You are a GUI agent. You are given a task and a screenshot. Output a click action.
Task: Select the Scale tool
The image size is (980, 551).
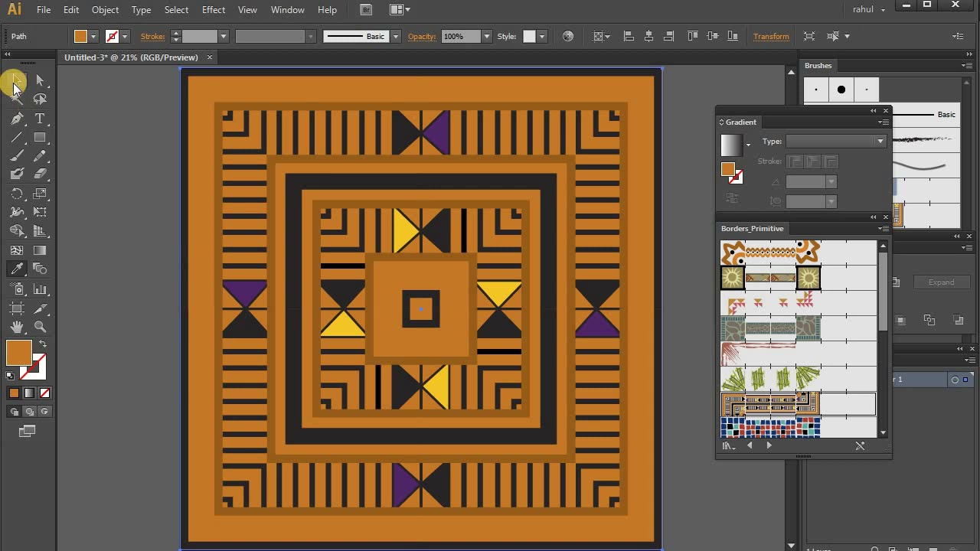click(40, 194)
